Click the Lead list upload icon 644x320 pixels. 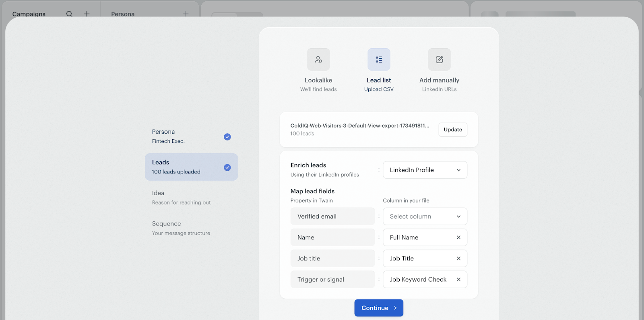[379, 60]
